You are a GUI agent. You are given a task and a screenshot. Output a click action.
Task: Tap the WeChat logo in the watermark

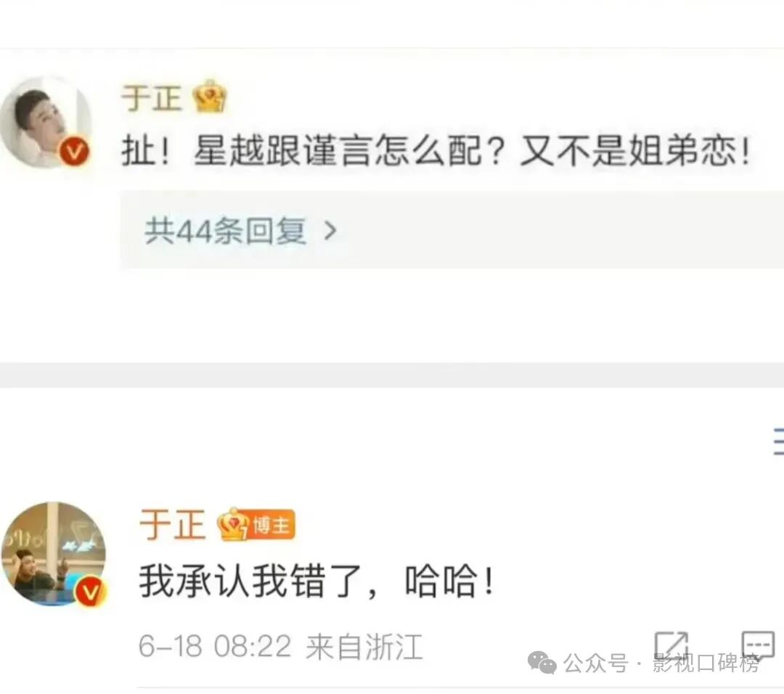542,663
